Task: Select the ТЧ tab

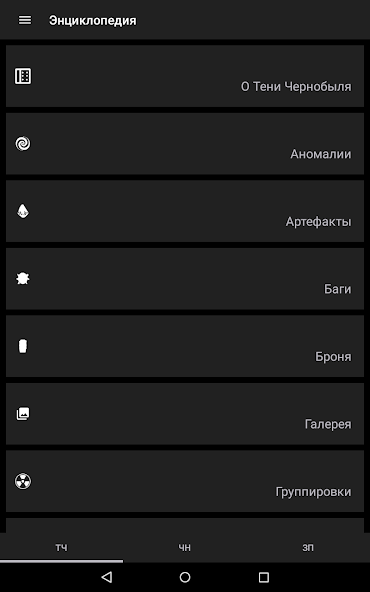Action: point(62,547)
